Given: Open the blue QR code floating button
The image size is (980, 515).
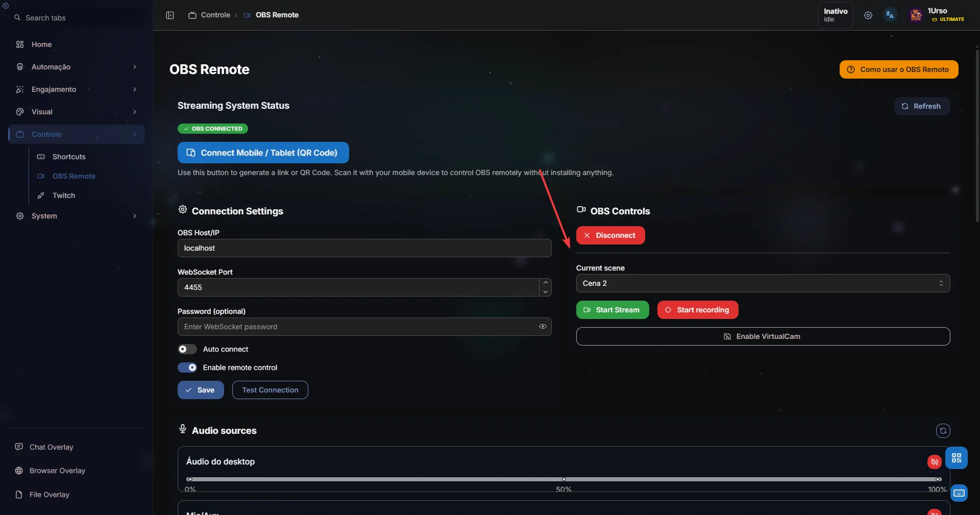Looking at the screenshot, I should [x=956, y=458].
